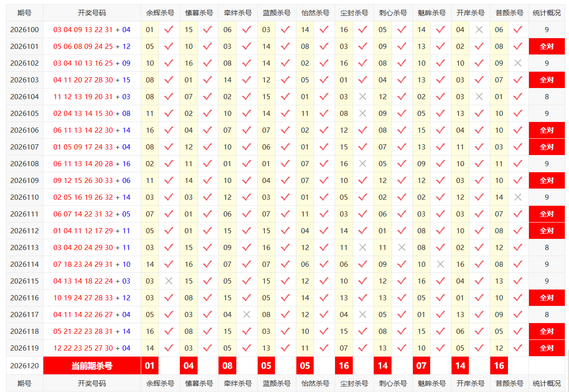569x392 pixels.
Task: Click the red check in row 2026111 under 刺心杀号
Action: click(402, 214)
